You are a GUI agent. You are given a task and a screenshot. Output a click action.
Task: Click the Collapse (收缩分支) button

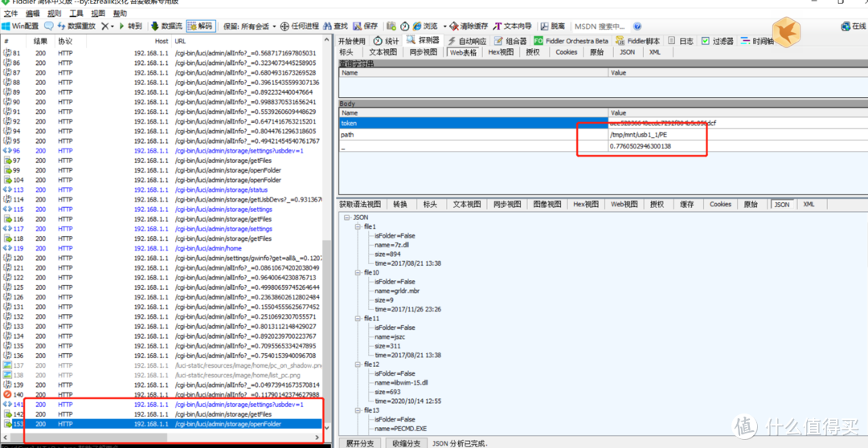pos(405,442)
